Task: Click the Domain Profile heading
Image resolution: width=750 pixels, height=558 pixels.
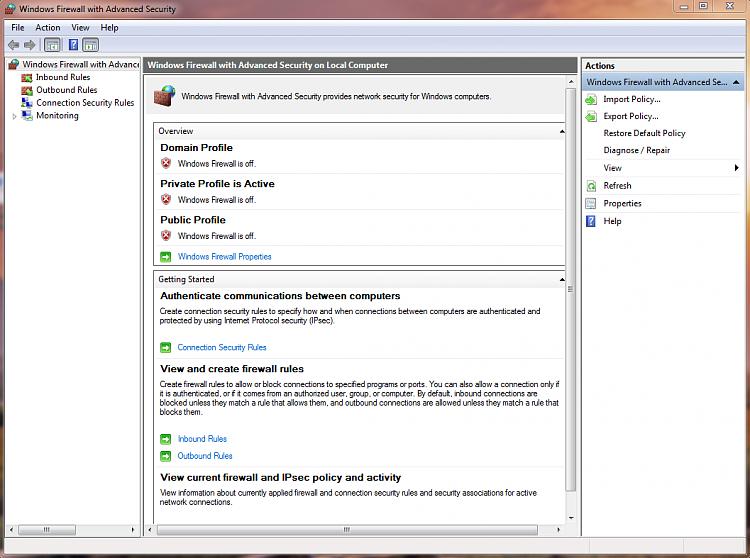Action: (197, 148)
